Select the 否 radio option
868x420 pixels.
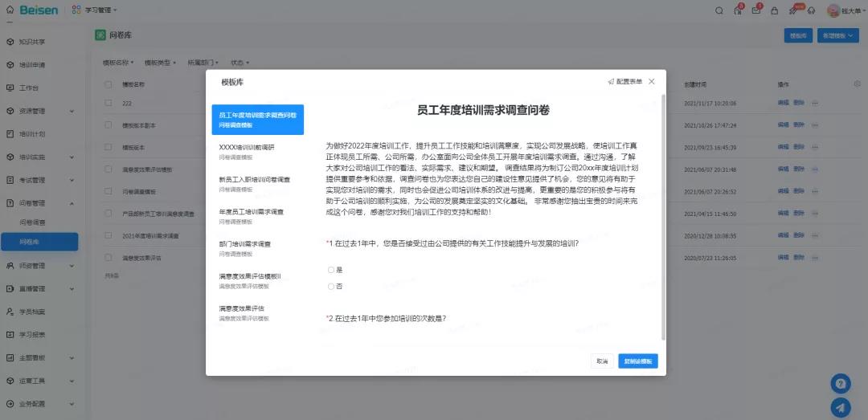pos(331,287)
